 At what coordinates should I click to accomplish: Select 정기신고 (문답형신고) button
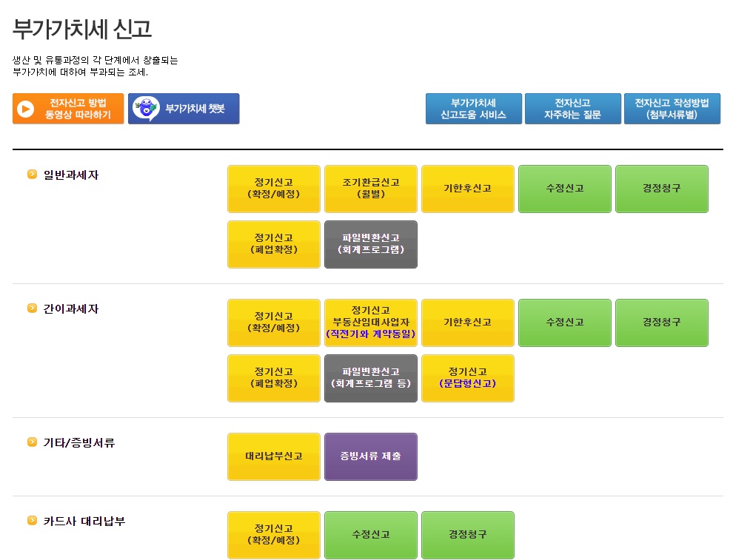(x=468, y=378)
